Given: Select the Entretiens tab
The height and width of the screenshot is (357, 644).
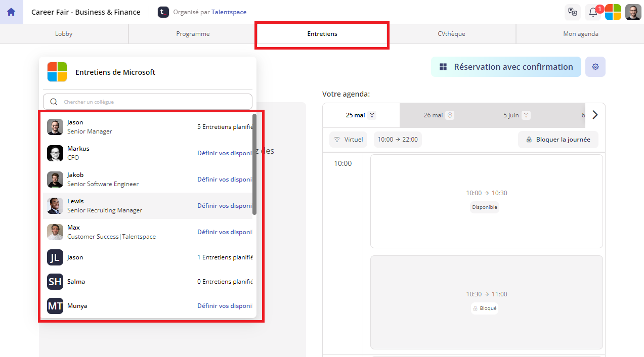Looking at the screenshot, I should point(322,34).
